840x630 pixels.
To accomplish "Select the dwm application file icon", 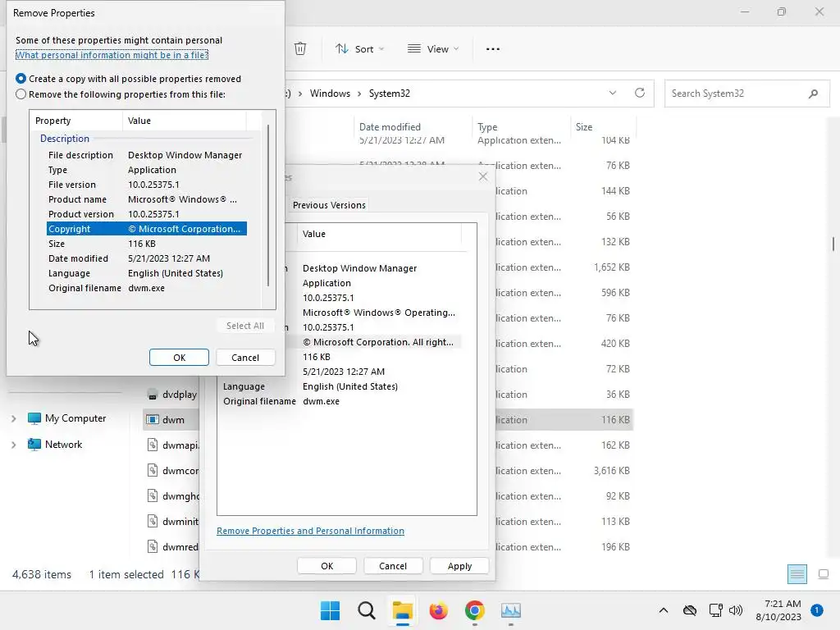I will tap(153, 419).
